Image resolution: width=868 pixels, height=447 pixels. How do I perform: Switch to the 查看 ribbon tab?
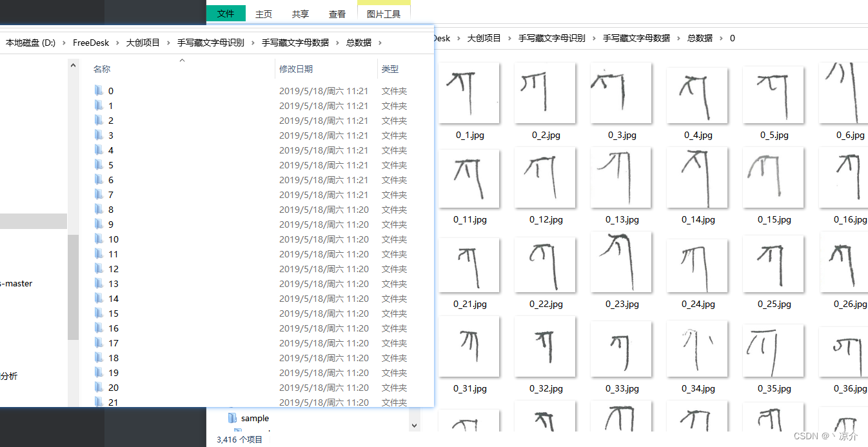(x=337, y=13)
